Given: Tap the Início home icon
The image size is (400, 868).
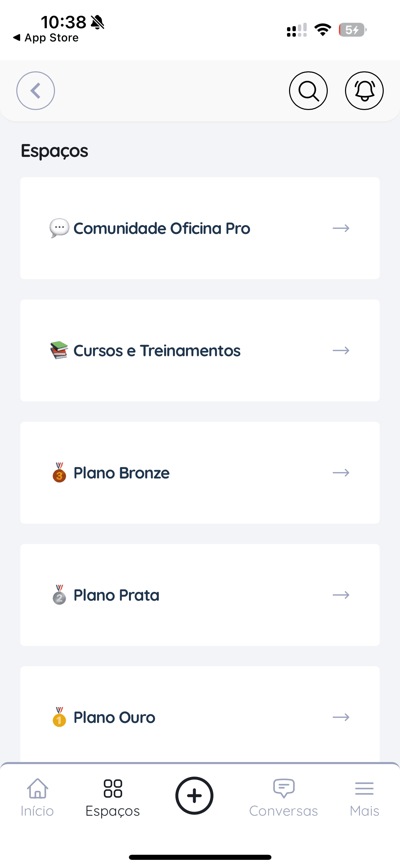Looking at the screenshot, I should click(x=37, y=789).
